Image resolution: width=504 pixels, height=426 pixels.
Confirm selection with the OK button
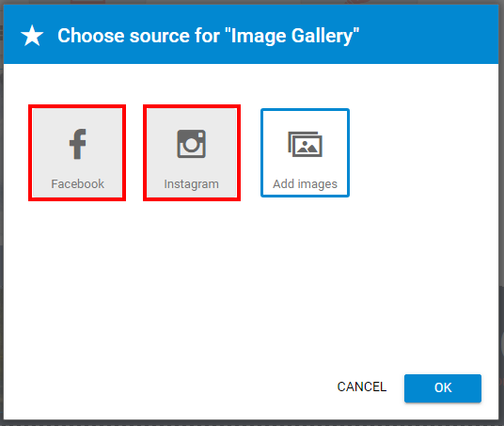coord(443,388)
